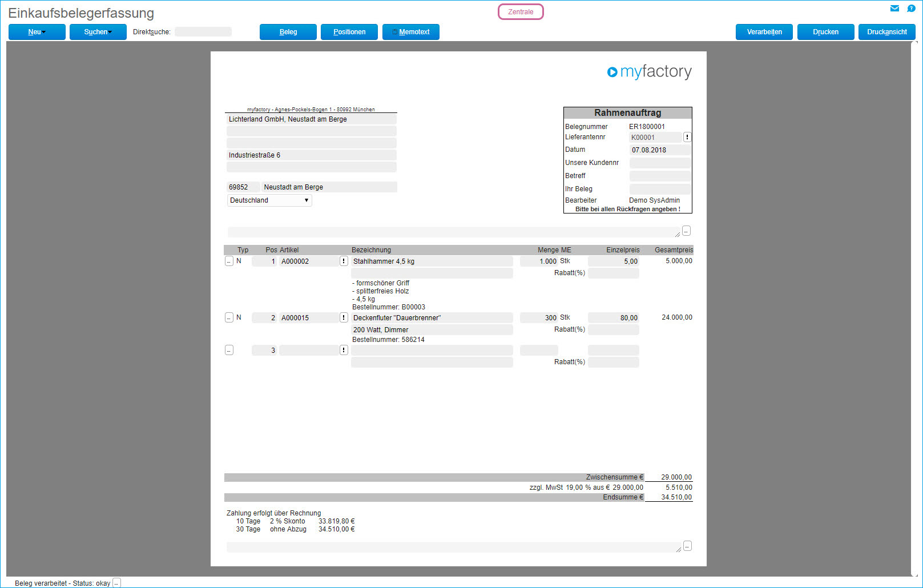Edit the street field Industriestraße 6
The image size is (923, 588).
312,155
